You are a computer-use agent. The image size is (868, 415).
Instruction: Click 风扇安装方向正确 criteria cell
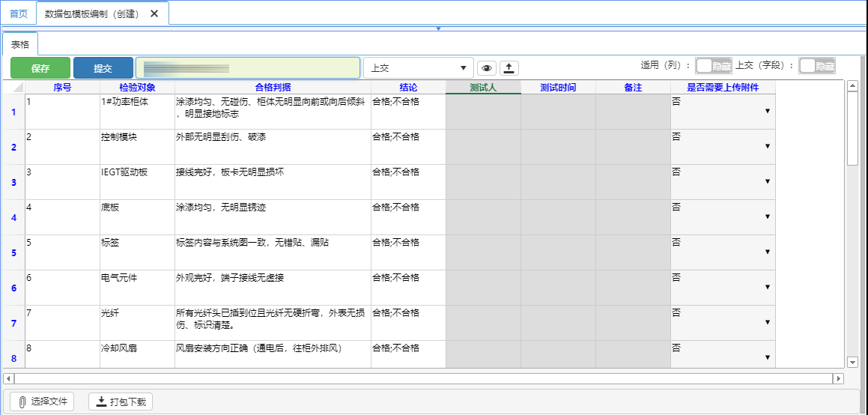273,354
